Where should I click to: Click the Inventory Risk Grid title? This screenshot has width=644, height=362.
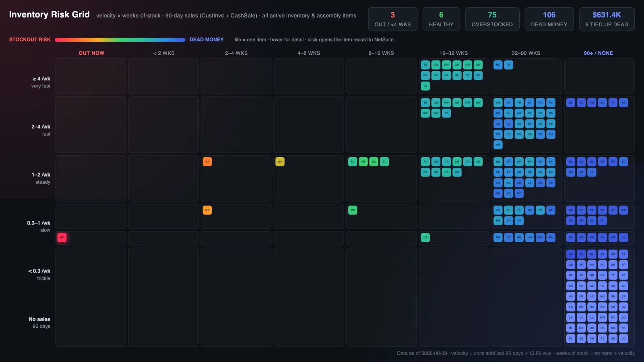[x=50, y=14]
